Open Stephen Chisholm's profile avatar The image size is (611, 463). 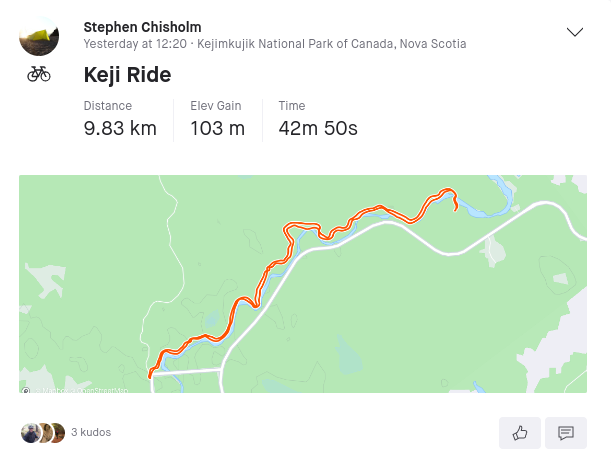(39, 37)
